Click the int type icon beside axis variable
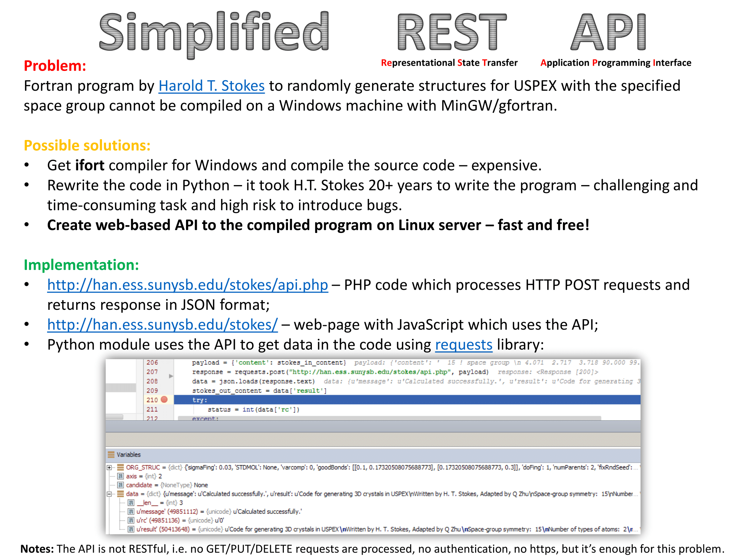The height and width of the screenshot is (560, 747). tap(121, 476)
